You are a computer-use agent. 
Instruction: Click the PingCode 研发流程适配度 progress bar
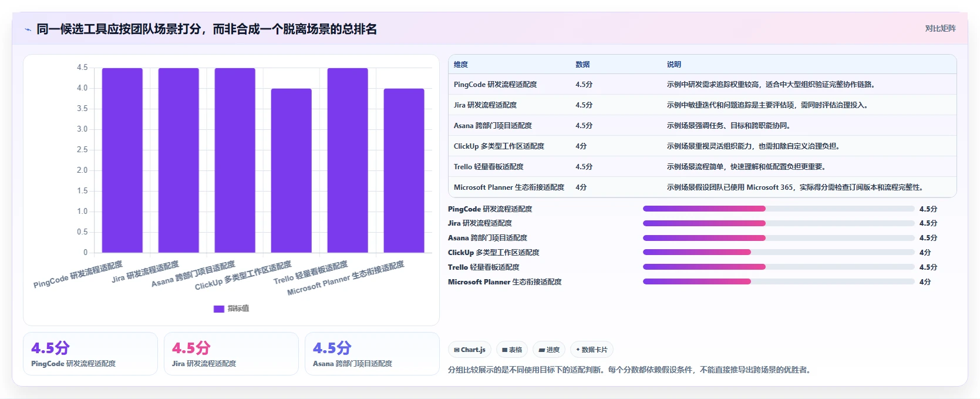tap(779, 209)
